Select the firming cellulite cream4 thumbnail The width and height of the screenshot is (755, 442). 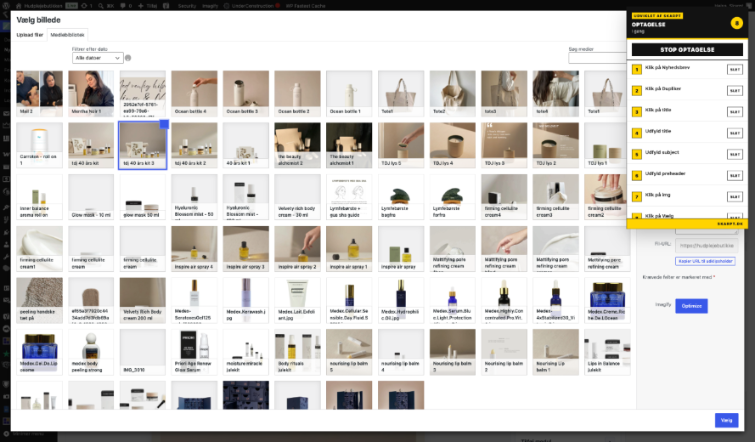(504, 197)
